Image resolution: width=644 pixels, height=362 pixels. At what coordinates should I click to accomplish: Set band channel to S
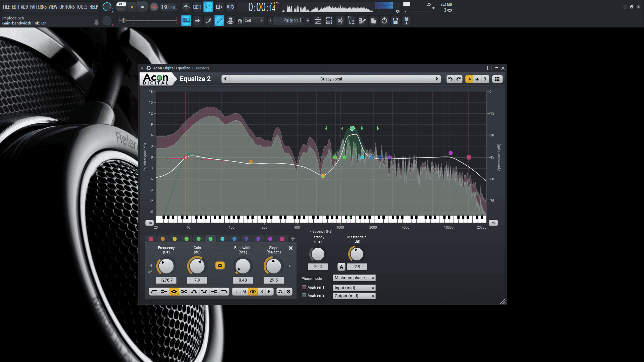[262, 292]
